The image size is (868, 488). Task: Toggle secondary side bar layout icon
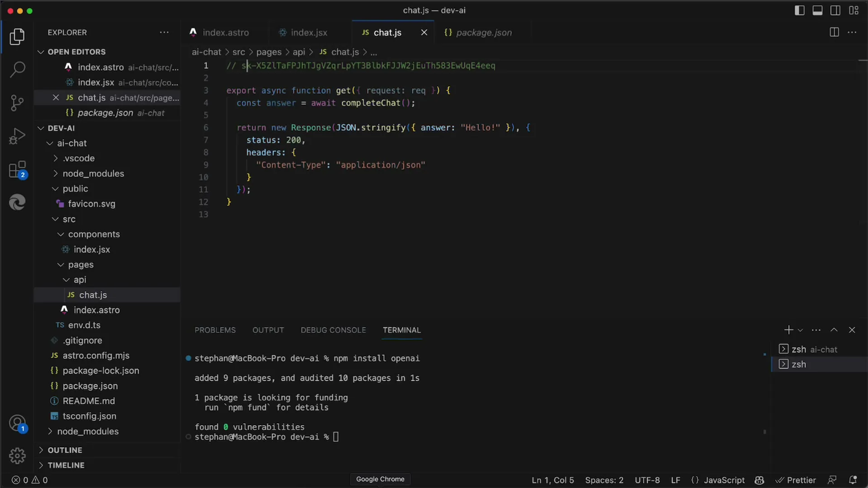(x=835, y=10)
